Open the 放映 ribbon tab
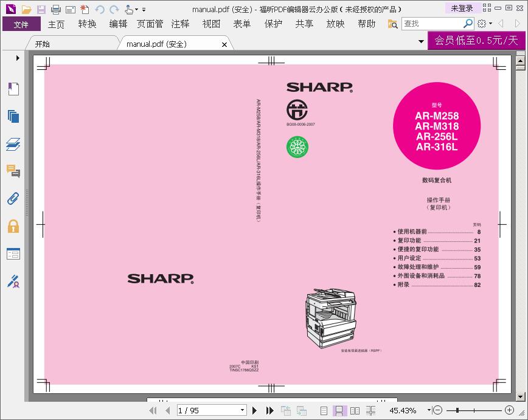This screenshot has width=528, height=420. [335, 24]
